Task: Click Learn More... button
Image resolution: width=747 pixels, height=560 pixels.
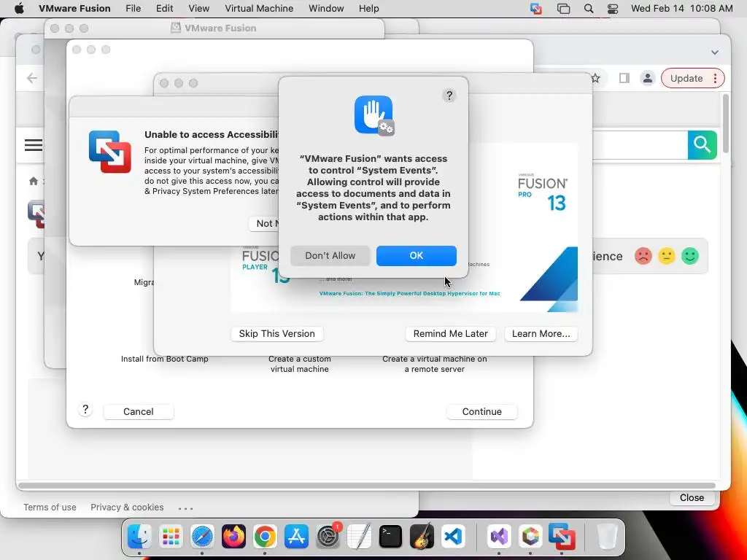Action: [541, 334]
